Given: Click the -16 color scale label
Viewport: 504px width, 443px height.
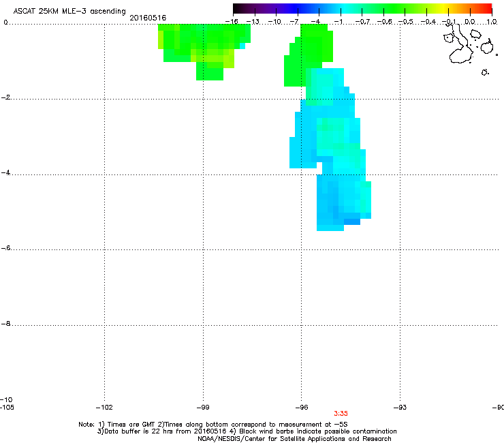Looking at the screenshot, I should point(232,22).
